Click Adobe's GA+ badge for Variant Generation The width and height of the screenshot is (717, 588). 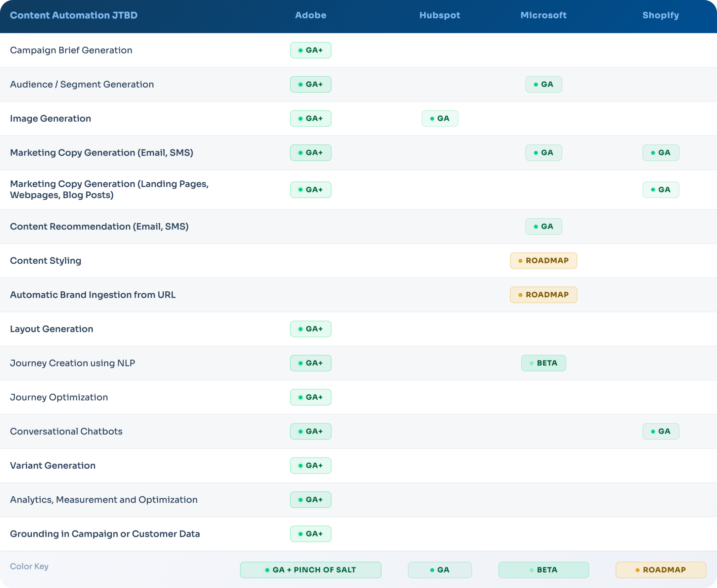click(311, 466)
